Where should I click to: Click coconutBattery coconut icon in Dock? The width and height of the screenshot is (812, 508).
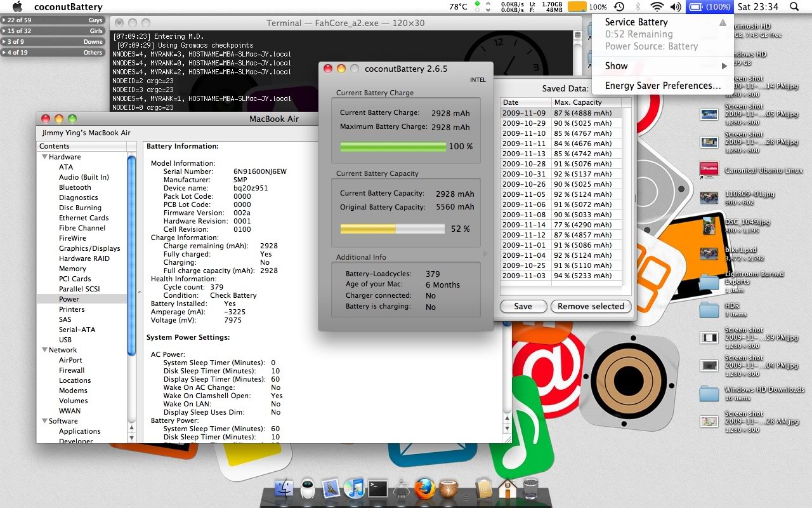[448, 489]
